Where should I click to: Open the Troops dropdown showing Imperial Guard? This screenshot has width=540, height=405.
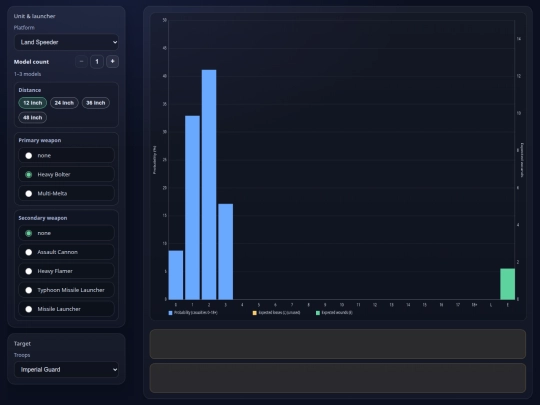pyautogui.click(x=66, y=370)
